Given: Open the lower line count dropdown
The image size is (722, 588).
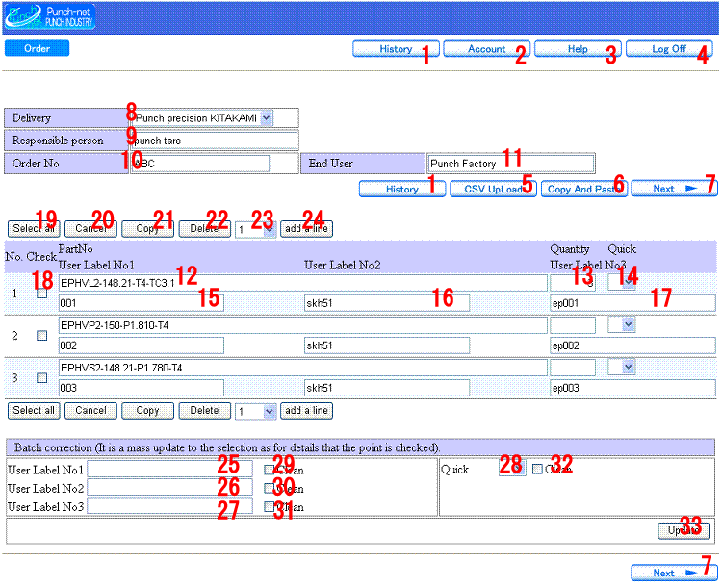Looking at the screenshot, I should (255, 411).
